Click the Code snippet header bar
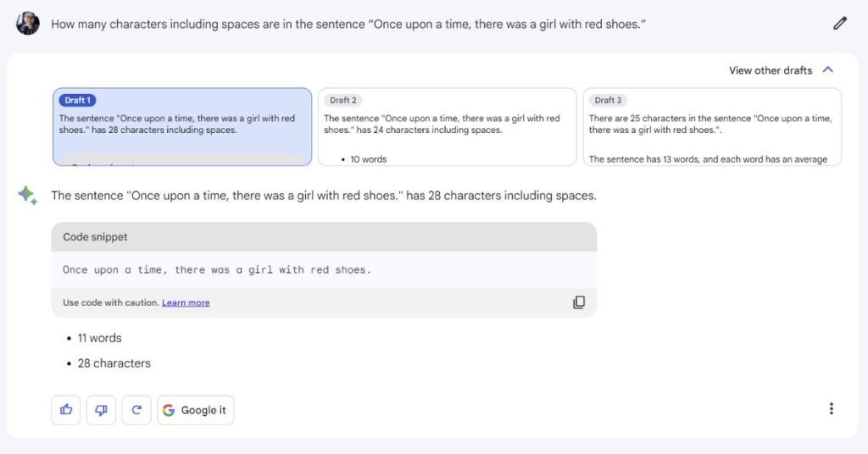This screenshot has height=454, width=868. coord(324,236)
